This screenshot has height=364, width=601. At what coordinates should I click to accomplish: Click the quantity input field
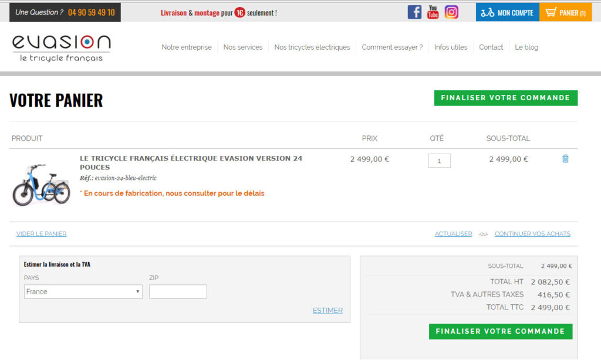point(439,161)
